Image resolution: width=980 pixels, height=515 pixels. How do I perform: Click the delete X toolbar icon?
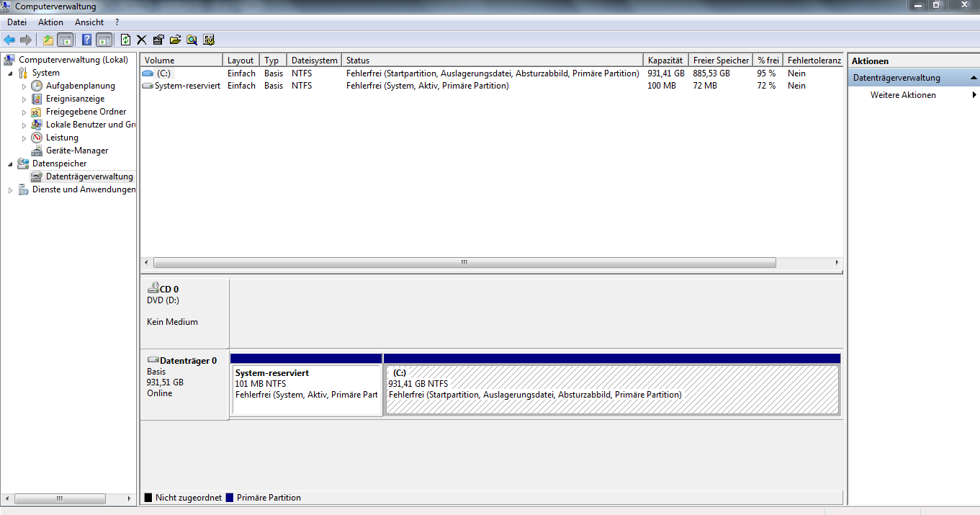(142, 40)
